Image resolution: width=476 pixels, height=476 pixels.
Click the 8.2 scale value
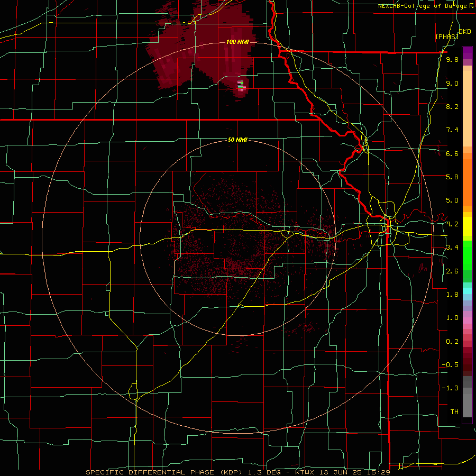(x=452, y=106)
